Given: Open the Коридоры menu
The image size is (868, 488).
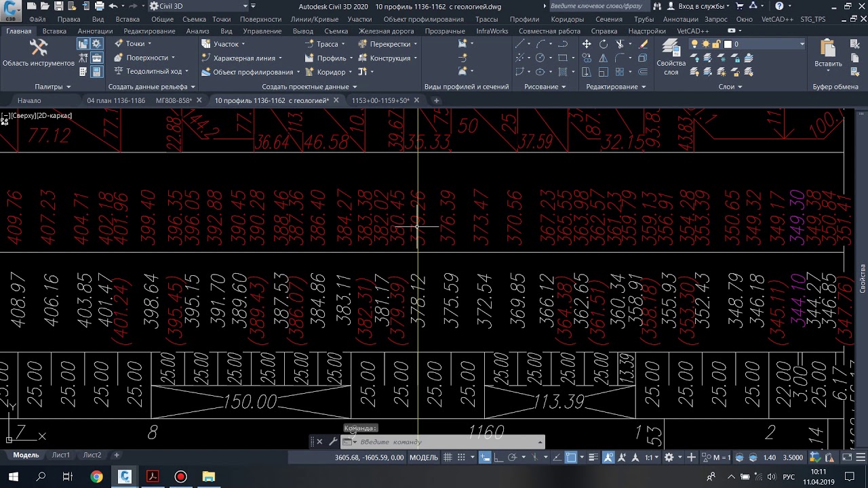Looking at the screenshot, I should click(x=567, y=19).
